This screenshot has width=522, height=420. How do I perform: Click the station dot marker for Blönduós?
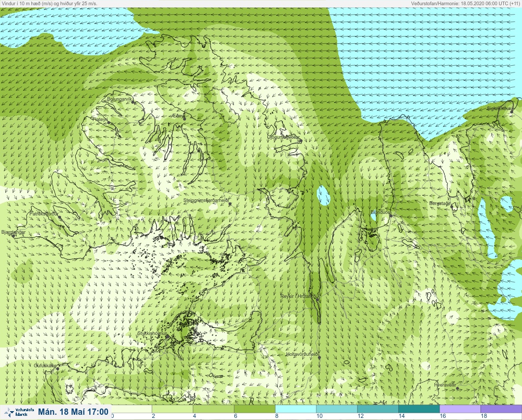point(391,216)
